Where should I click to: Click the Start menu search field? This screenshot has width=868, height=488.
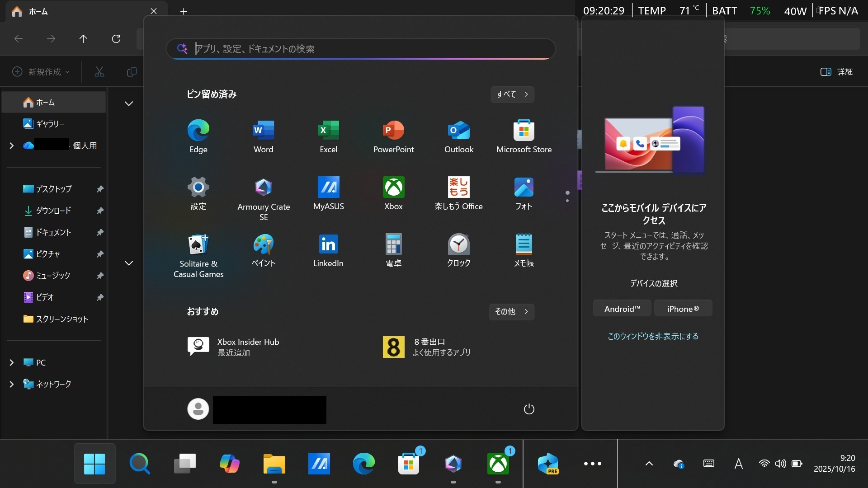tap(362, 49)
